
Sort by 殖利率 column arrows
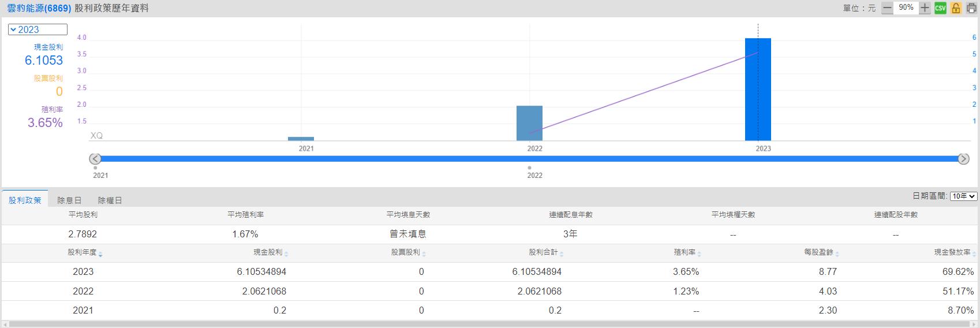point(700,254)
